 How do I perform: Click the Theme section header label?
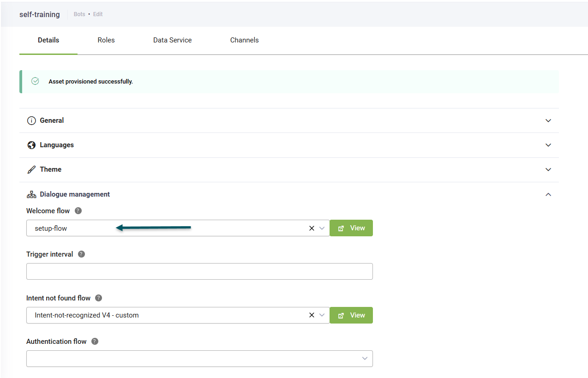click(51, 169)
